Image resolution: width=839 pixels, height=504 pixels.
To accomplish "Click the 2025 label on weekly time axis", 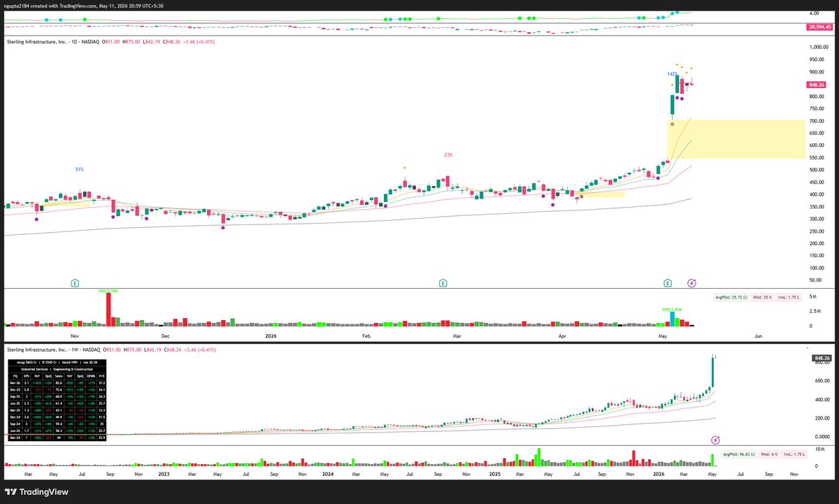I will tap(496, 474).
